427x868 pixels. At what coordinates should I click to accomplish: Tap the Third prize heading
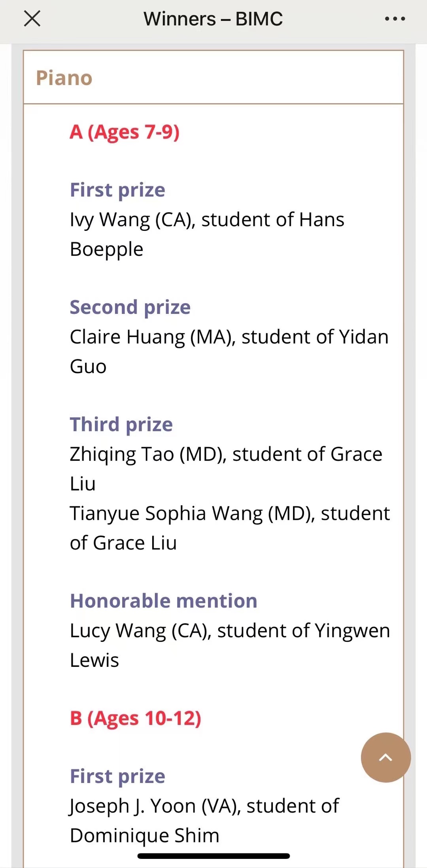coord(121,425)
